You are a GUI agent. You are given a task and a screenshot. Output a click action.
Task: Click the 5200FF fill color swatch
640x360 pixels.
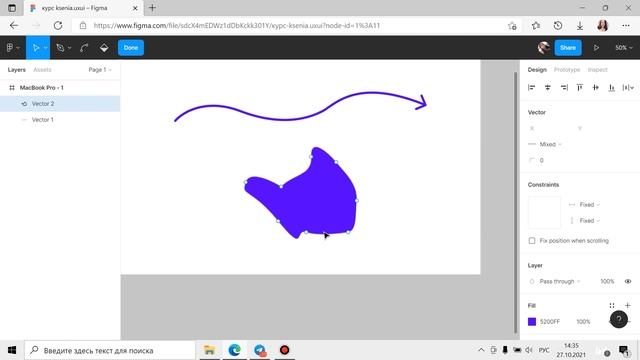point(532,322)
